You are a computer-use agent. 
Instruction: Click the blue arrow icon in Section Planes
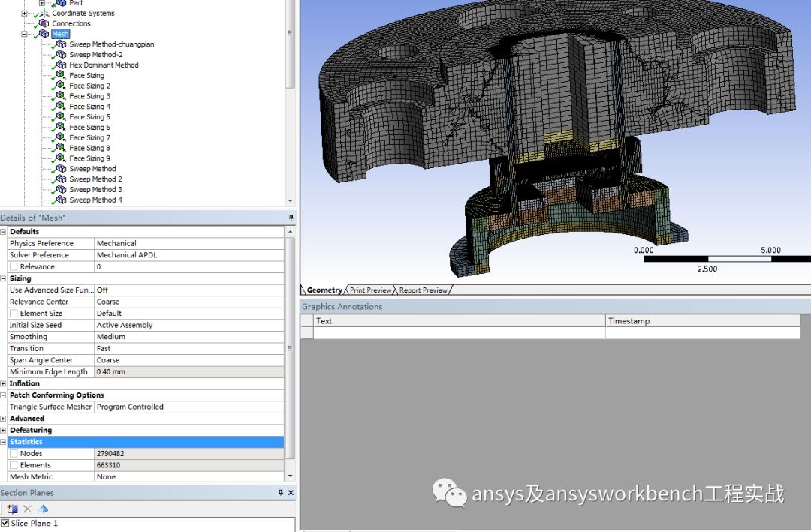point(43,509)
